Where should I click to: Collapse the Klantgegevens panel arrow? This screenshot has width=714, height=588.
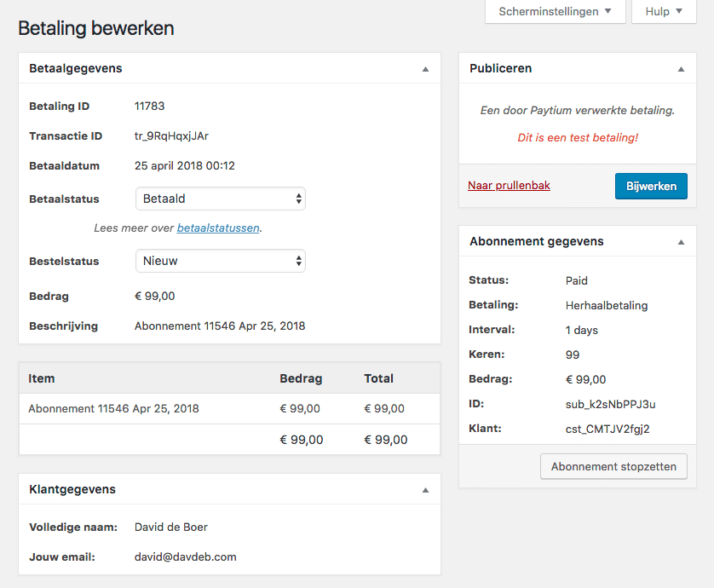point(425,490)
